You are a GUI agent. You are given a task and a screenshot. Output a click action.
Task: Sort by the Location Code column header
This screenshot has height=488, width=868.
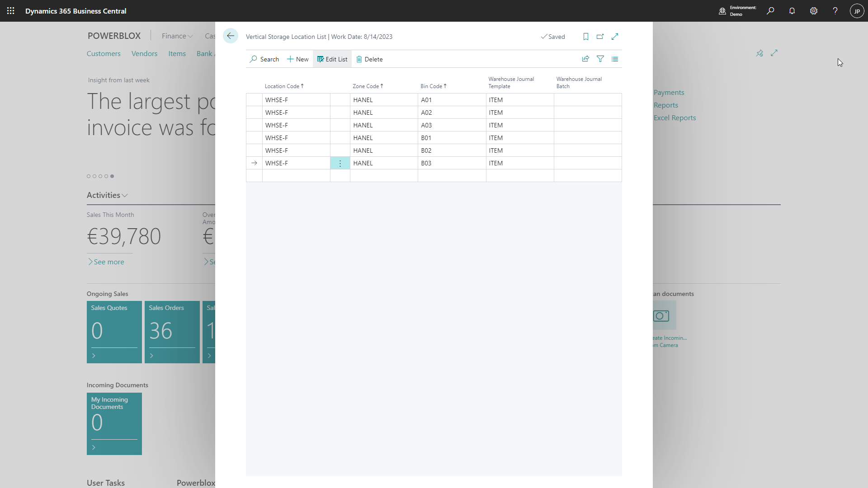[284, 86]
